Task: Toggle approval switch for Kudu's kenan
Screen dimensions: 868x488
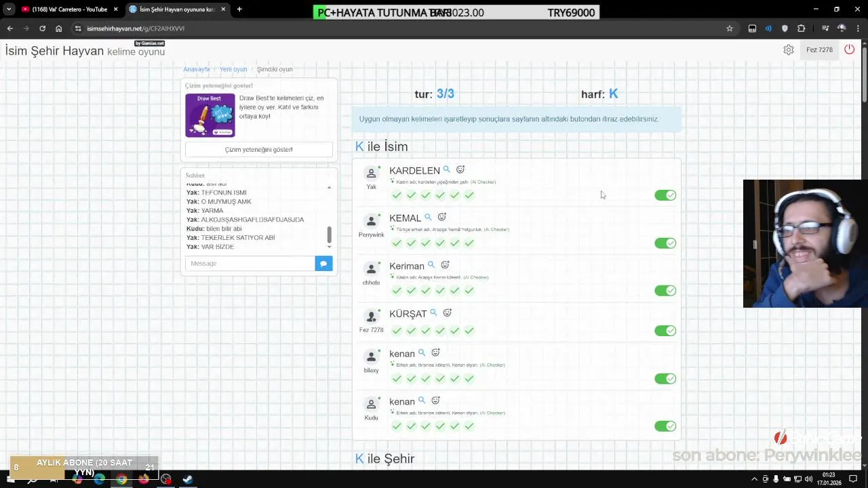Action: coord(665,426)
